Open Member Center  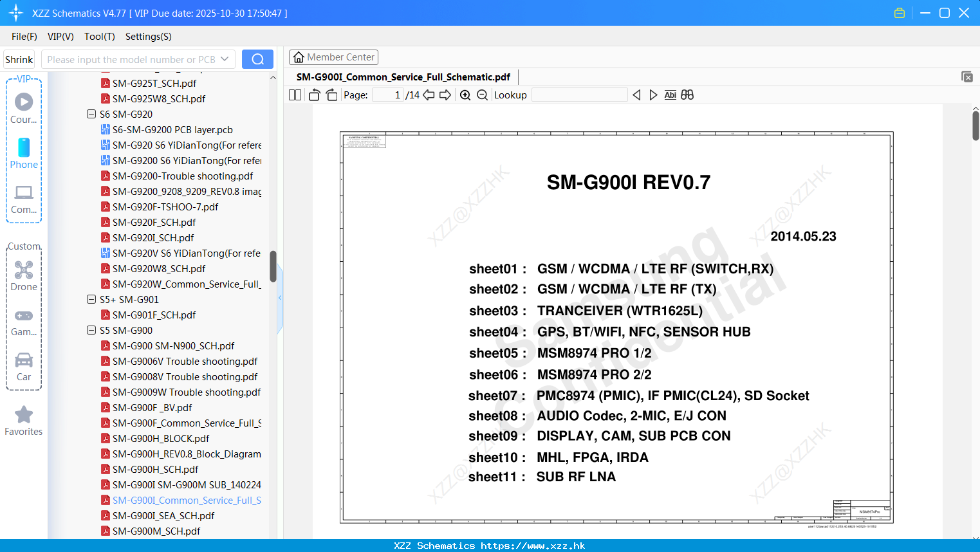click(333, 57)
